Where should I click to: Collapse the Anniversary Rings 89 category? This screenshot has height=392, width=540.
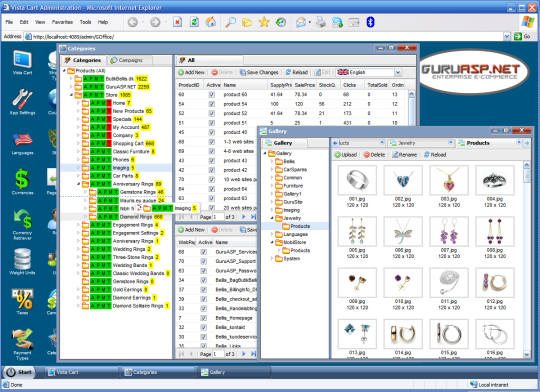(x=78, y=184)
